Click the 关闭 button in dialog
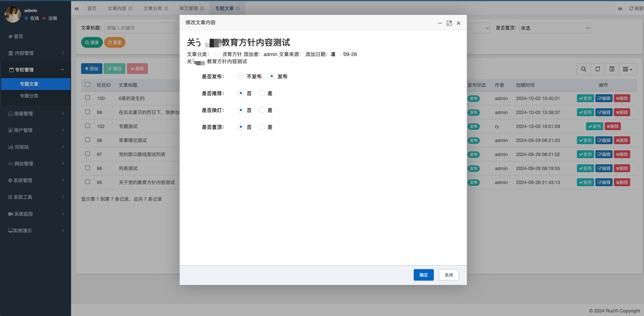 point(449,275)
